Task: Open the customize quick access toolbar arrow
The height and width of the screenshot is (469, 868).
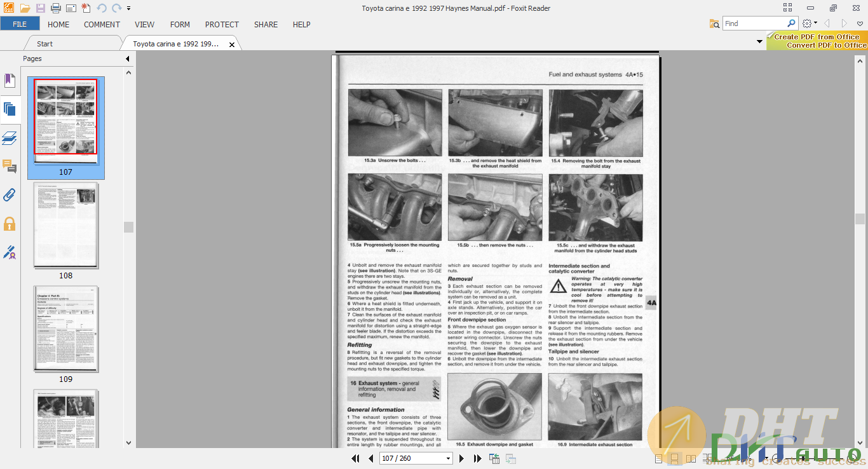Action: pos(129,8)
